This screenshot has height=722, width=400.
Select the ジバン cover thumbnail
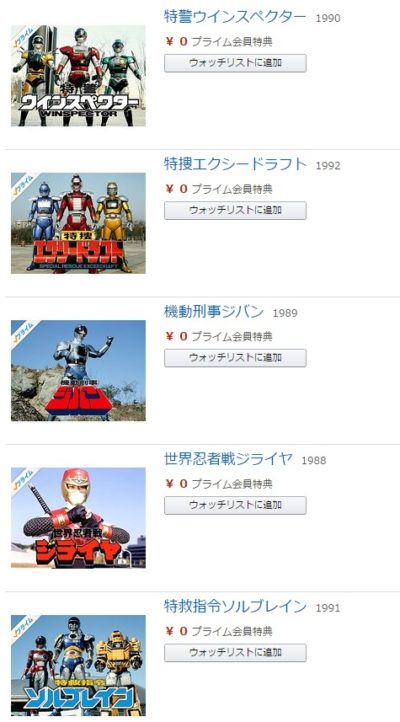coord(78,370)
